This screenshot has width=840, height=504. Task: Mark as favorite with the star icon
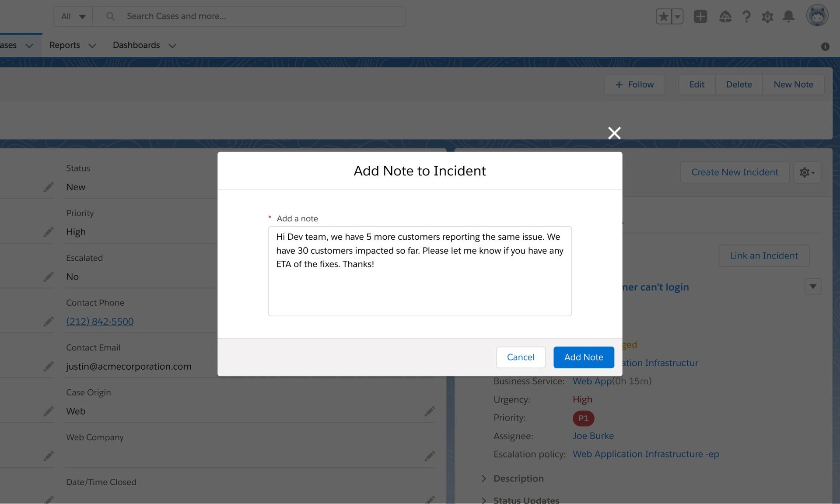pos(663,16)
